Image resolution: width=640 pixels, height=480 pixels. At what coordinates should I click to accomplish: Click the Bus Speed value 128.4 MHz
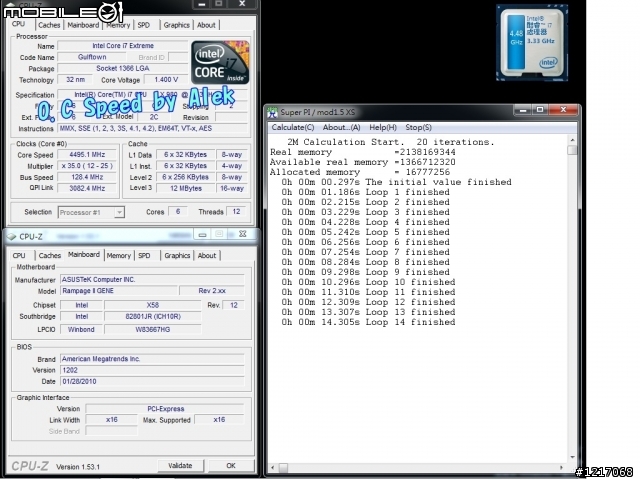(87, 177)
